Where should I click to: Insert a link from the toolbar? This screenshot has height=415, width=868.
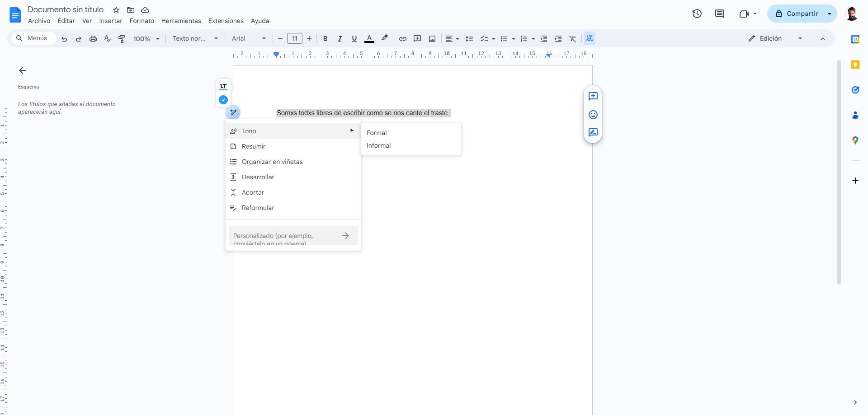coord(402,39)
